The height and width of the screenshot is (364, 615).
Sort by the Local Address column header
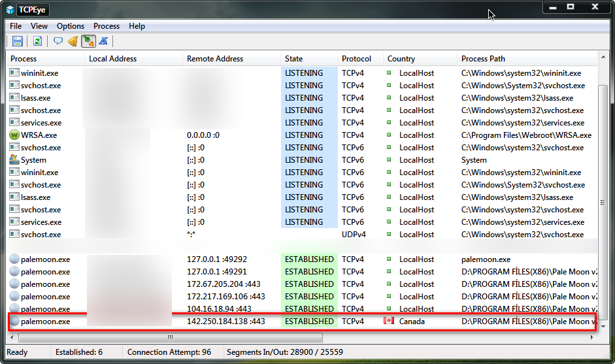[133, 58]
